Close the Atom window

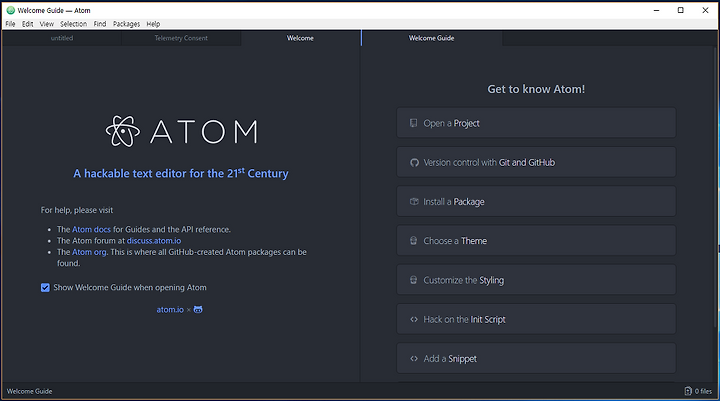[x=705, y=10]
